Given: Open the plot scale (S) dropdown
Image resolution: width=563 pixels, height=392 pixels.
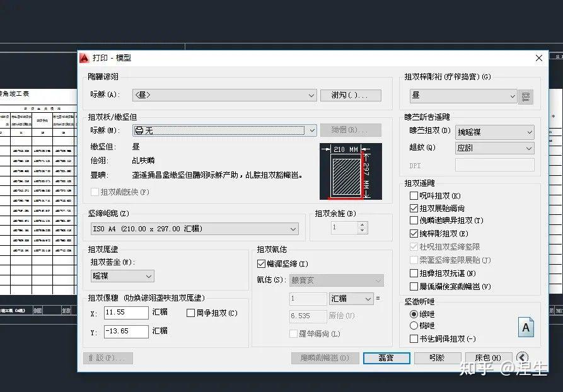Looking at the screenshot, I should [x=337, y=280].
